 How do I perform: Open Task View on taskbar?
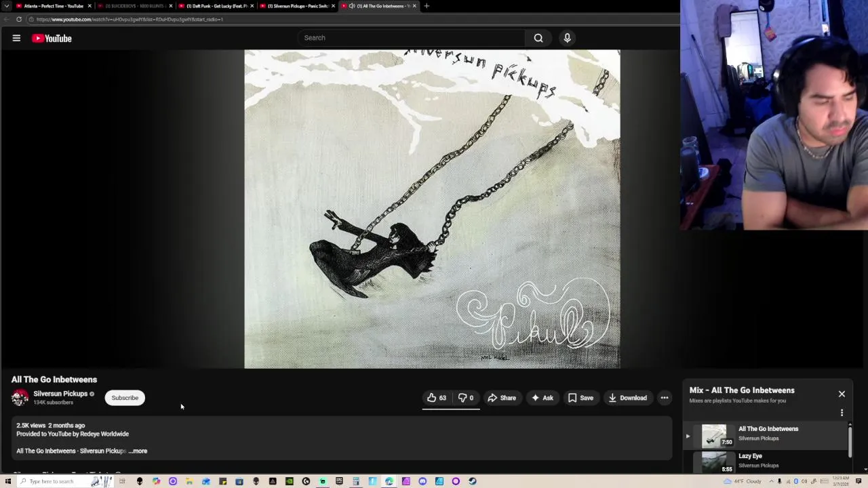[x=122, y=481]
